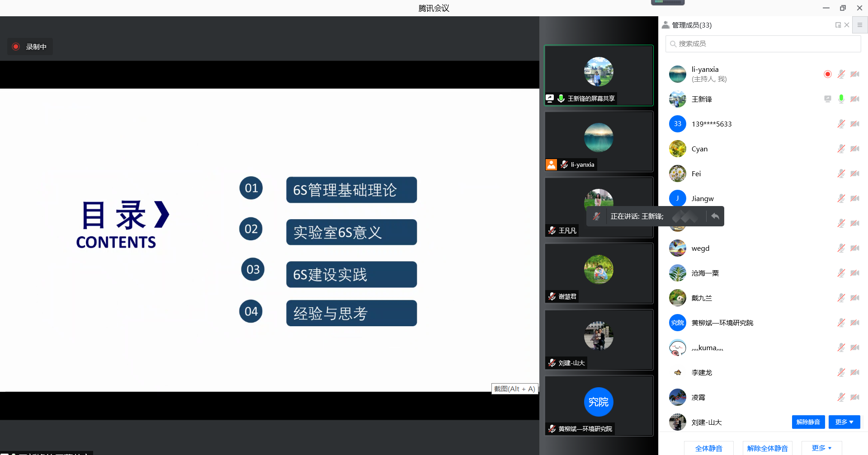Click the 搜索成员 search field
868x455 pixels.
(x=763, y=44)
